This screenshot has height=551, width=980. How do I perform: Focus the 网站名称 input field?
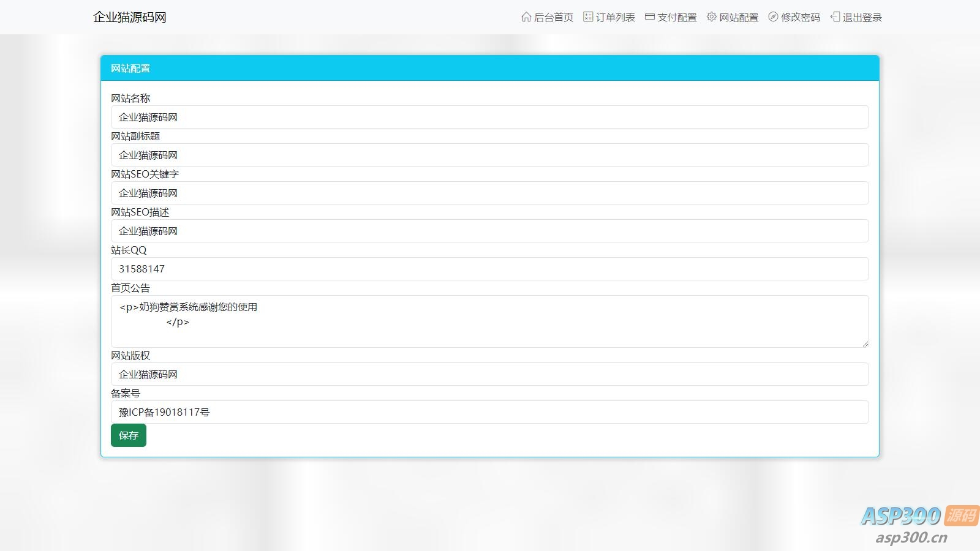tap(489, 117)
